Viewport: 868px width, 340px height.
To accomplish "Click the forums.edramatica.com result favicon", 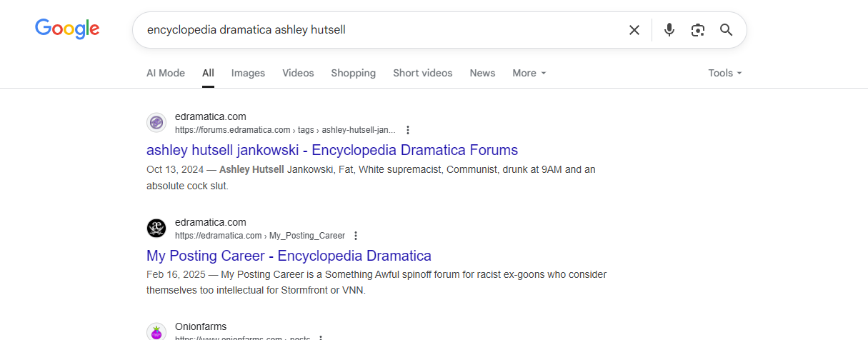I will tap(156, 123).
